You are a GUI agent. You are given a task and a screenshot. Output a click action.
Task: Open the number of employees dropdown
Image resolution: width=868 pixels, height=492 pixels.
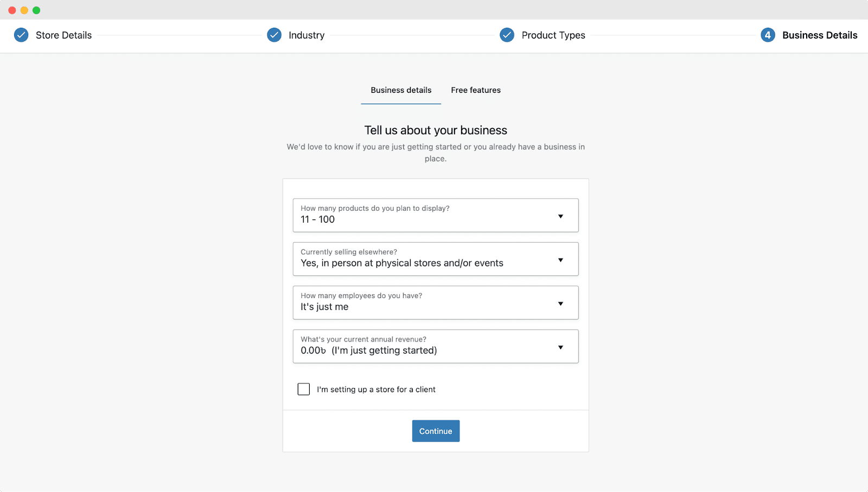click(436, 302)
